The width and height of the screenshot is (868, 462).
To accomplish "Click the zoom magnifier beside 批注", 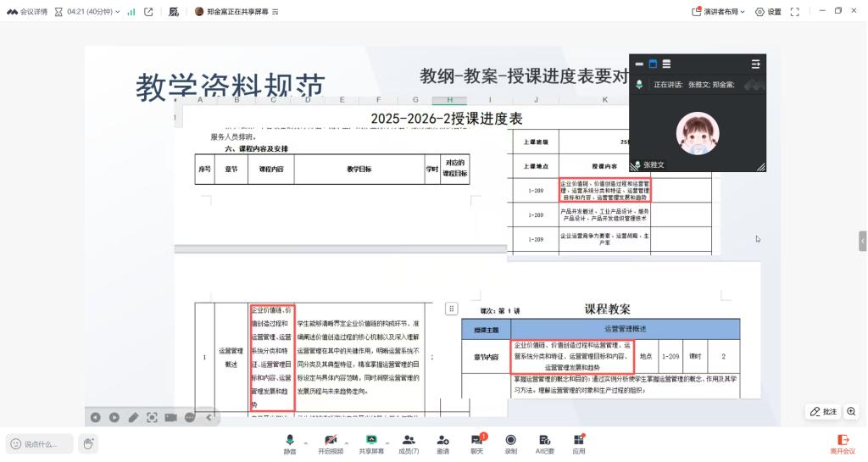I will [851, 411].
